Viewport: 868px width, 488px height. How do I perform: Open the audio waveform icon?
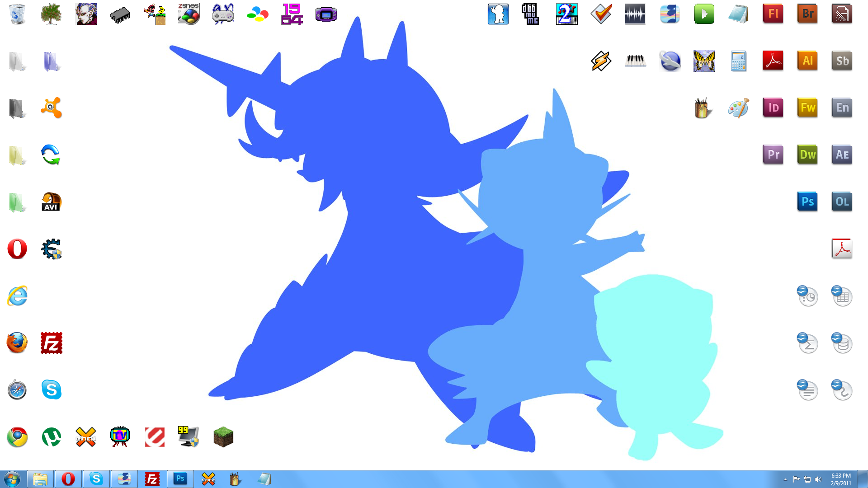pyautogui.click(x=636, y=14)
